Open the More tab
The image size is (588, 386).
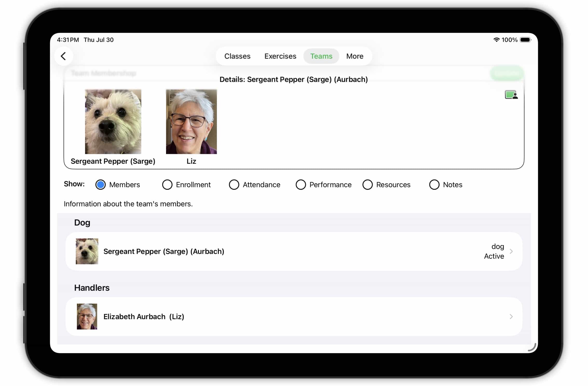click(355, 56)
